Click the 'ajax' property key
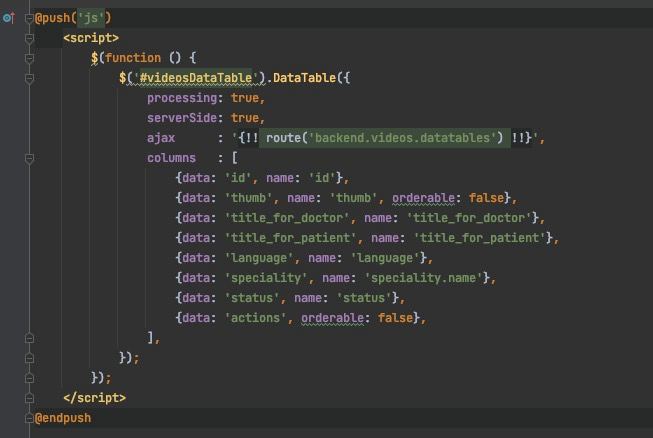The width and height of the screenshot is (653, 438). (161, 138)
